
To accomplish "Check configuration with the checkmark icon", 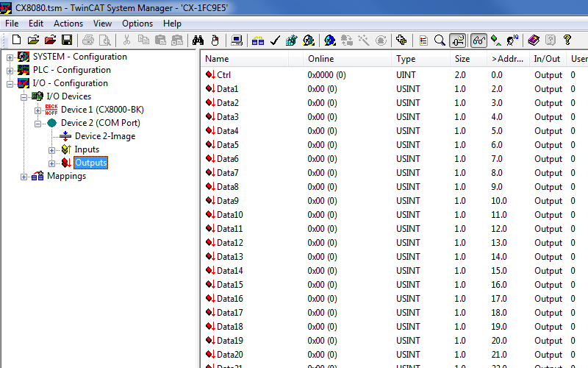I will point(275,40).
